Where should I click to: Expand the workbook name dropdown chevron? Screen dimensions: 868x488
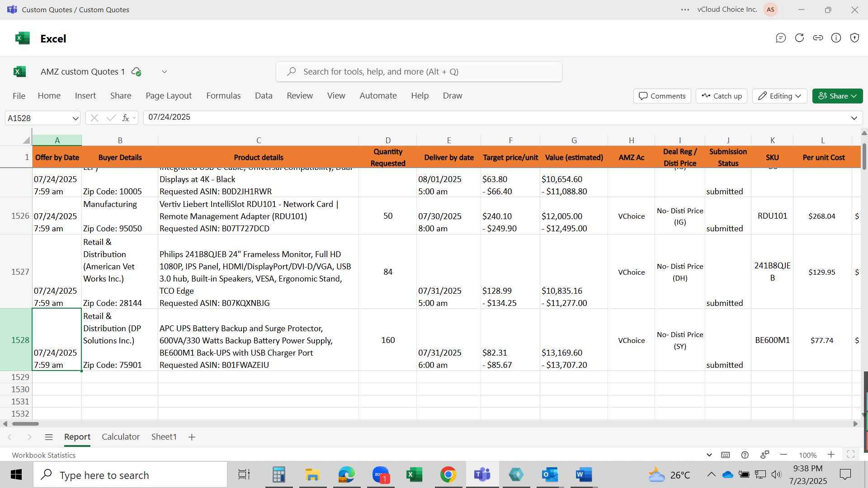pyautogui.click(x=165, y=71)
